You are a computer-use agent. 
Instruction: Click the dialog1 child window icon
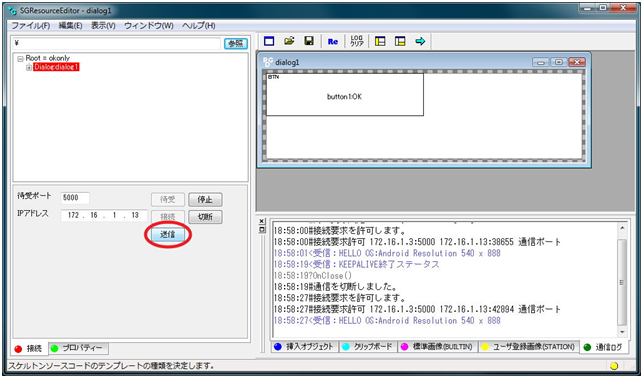point(268,62)
